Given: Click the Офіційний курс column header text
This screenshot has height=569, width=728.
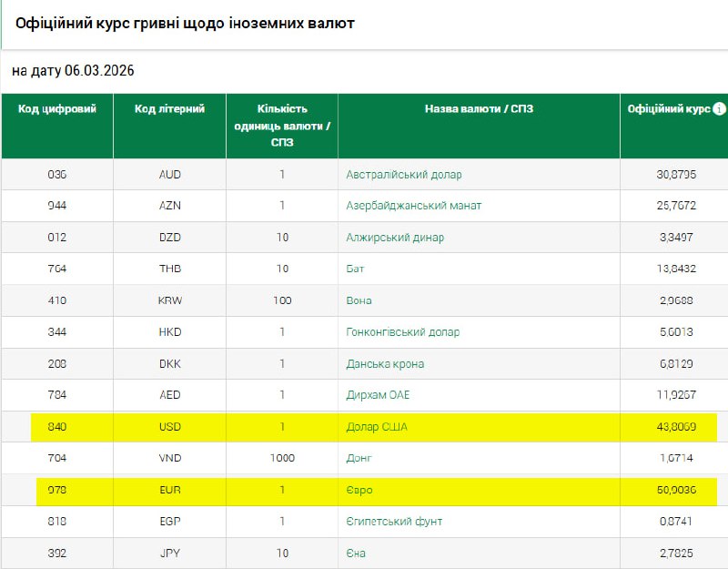Looking at the screenshot, I should pyautogui.click(x=669, y=109).
